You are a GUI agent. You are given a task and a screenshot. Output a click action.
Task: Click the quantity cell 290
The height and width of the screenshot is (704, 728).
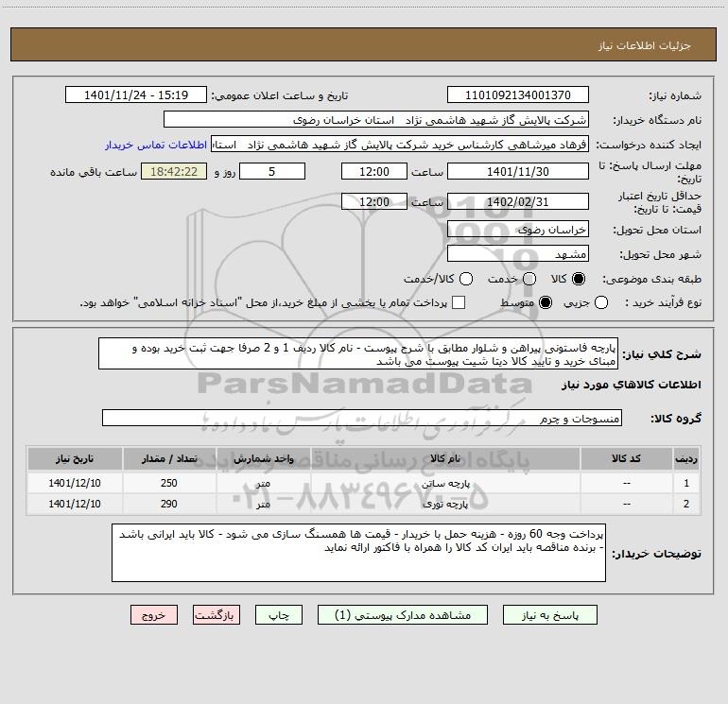tap(169, 504)
